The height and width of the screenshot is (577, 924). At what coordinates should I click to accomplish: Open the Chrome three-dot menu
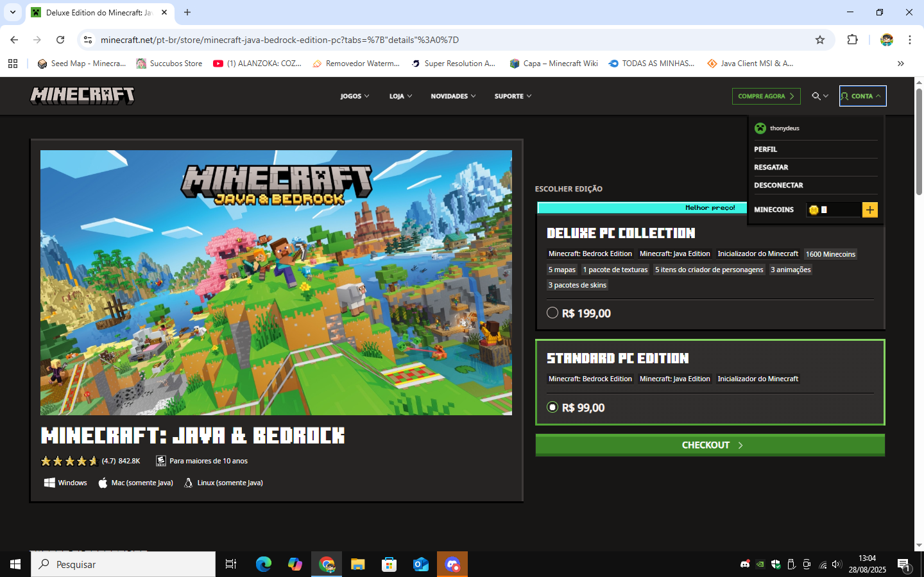pyautogui.click(x=910, y=40)
